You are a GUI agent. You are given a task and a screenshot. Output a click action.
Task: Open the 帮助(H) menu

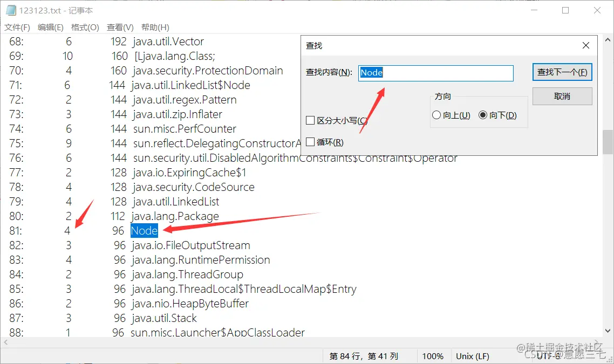[x=155, y=28]
